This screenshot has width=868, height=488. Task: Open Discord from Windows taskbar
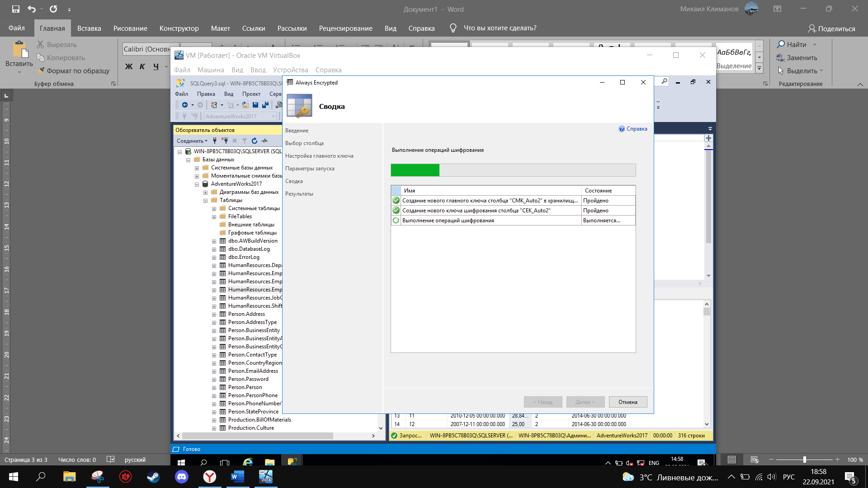pos(182,477)
